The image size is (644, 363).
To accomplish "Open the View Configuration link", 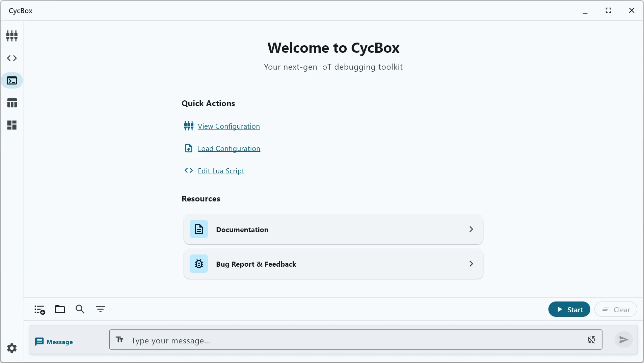I will click(x=229, y=126).
